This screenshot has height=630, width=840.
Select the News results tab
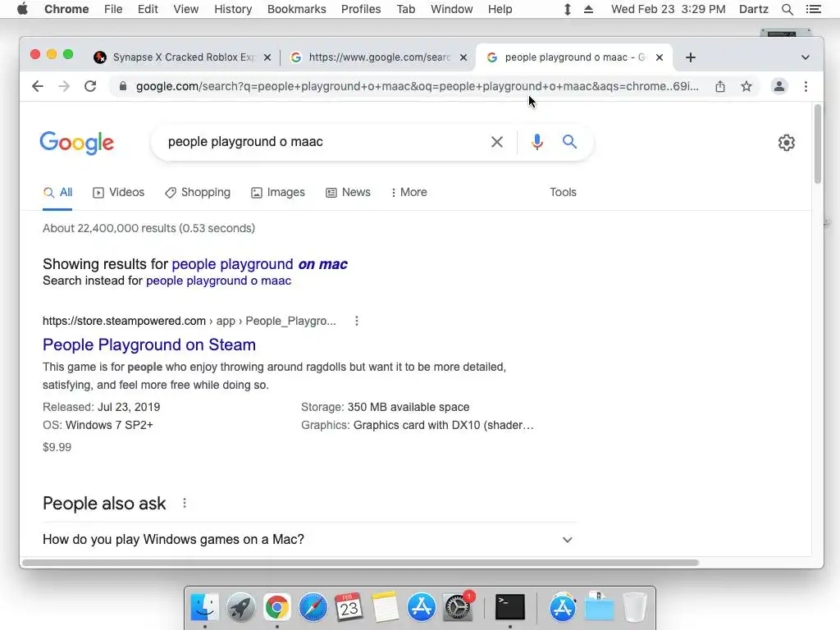[348, 192]
